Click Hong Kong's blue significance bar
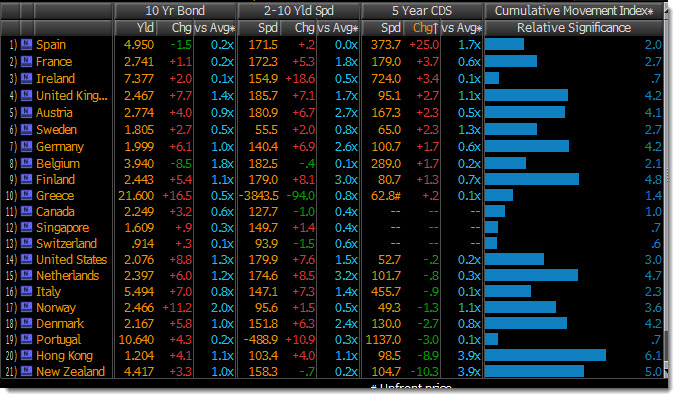Image resolution: width=678 pixels, height=398 pixels. pos(545,356)
